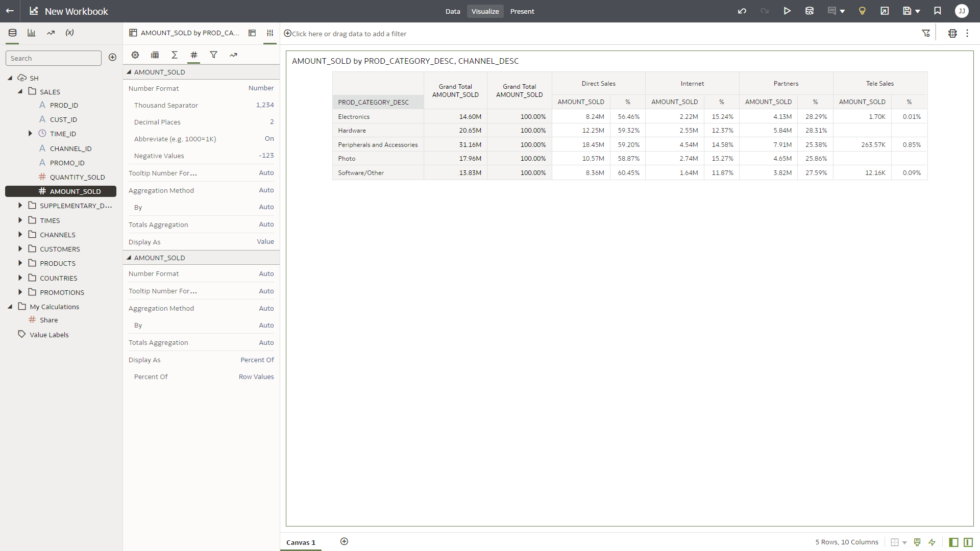Click the bookmark icon in header
The width and height of the screenshot is (980, 551).
938,11
